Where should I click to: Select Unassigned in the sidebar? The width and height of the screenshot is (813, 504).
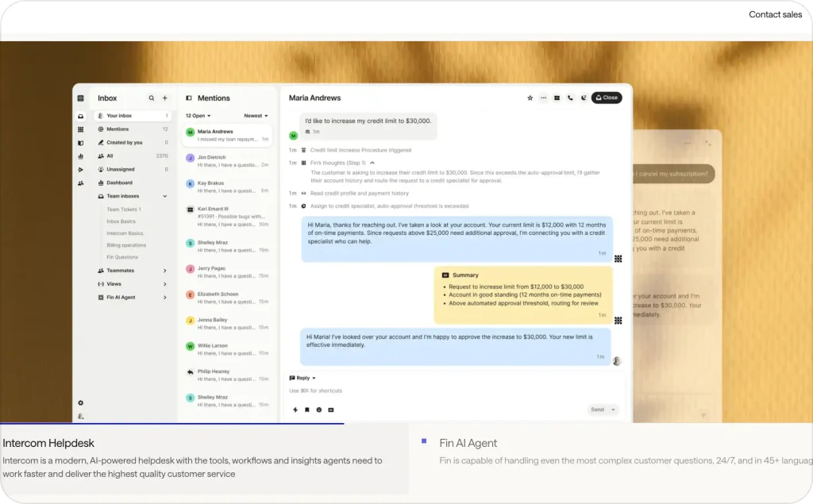pyautogui.click(x=133, y=170)
